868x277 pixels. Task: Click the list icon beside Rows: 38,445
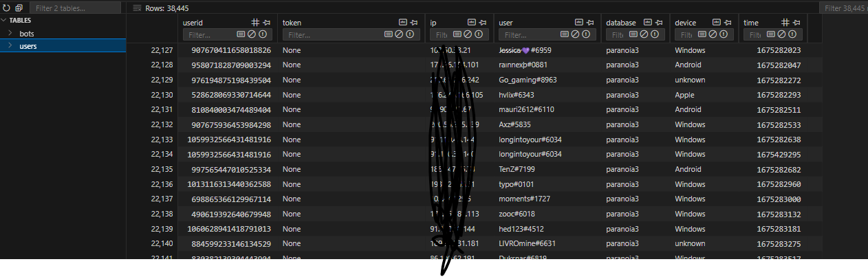tap(138, 8)
